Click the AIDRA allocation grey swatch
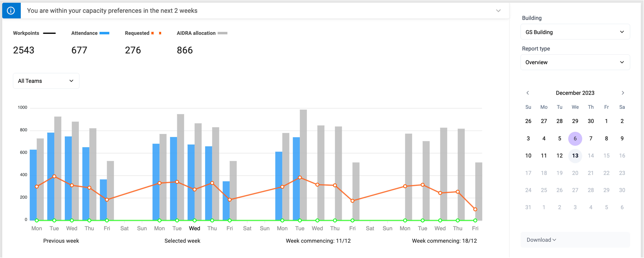 click(222, 33)
